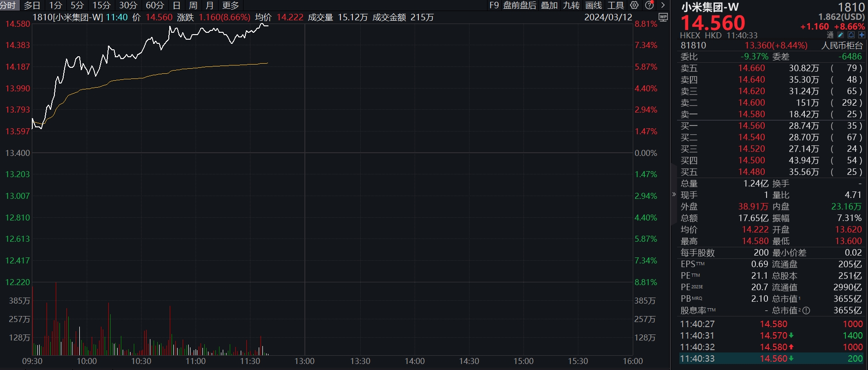
Task: Add stock to watchlist plus icon
Action: pos(861,35)
